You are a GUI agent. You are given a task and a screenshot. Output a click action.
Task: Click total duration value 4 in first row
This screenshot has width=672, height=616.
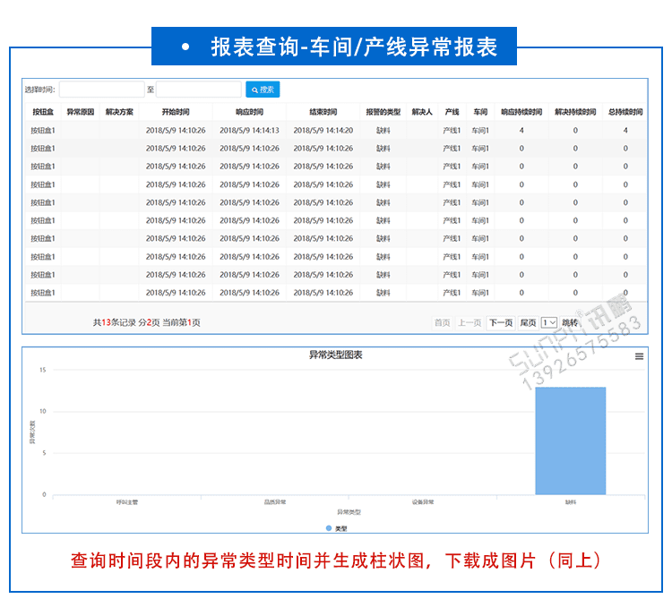[625, 130]
